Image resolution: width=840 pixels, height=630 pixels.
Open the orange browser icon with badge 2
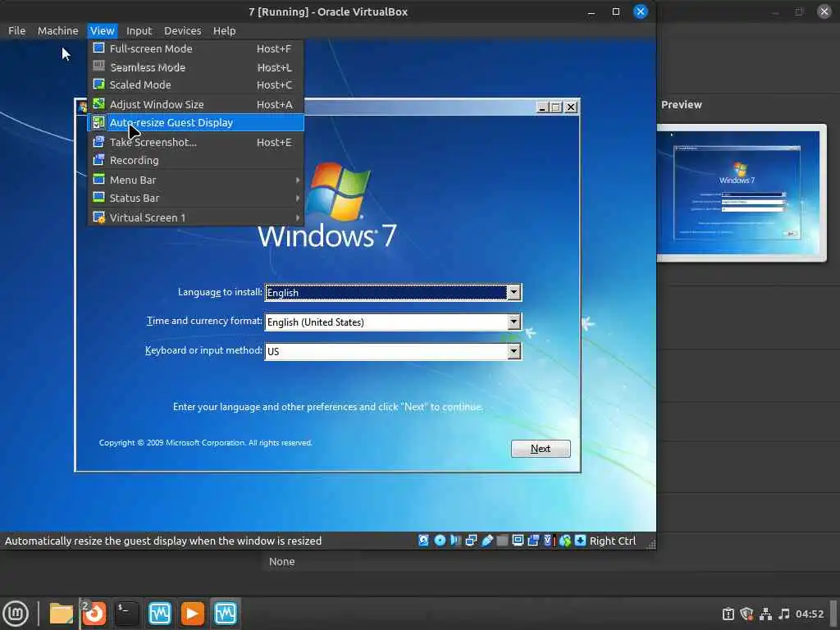(94, 614)
